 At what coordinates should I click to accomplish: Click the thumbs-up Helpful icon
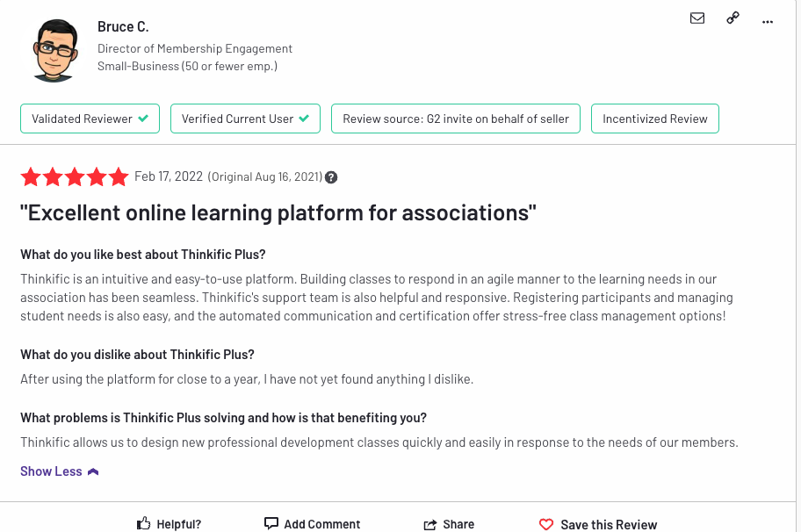143,523
